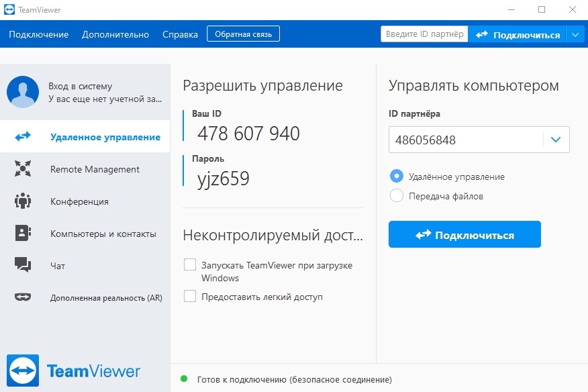Click the Чат speech bubbles icon
Viewport: 588px width, 392px height.
pyautogui.click(x=23, y=266)
